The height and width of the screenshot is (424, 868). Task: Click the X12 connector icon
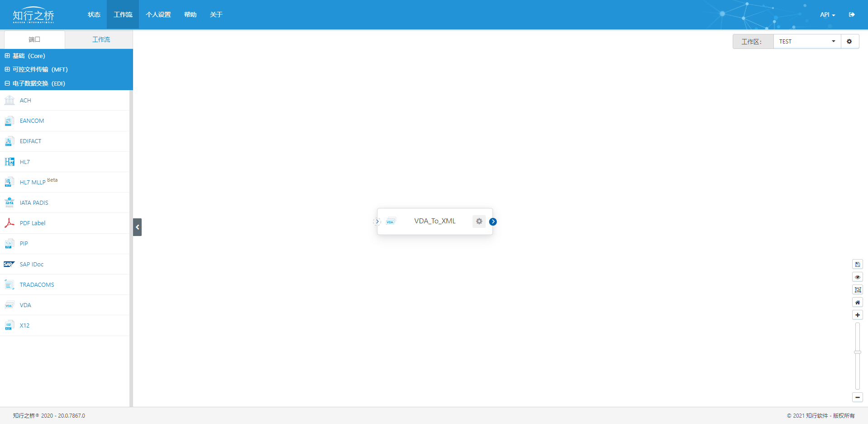coord(9,325)
